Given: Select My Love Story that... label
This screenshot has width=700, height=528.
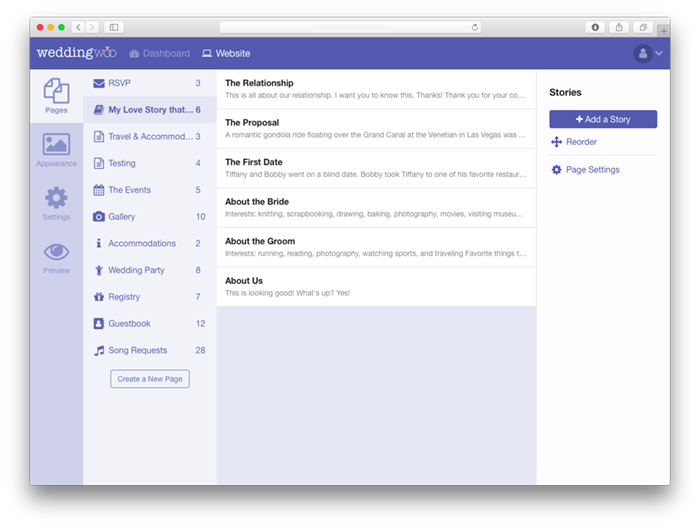Looking at the screenshot, I should coord(151,110).
